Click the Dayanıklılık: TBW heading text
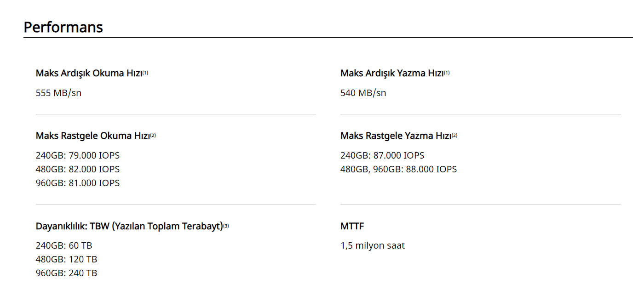The width and height of the screenshot is (644, 290). (x=129, y=226)
